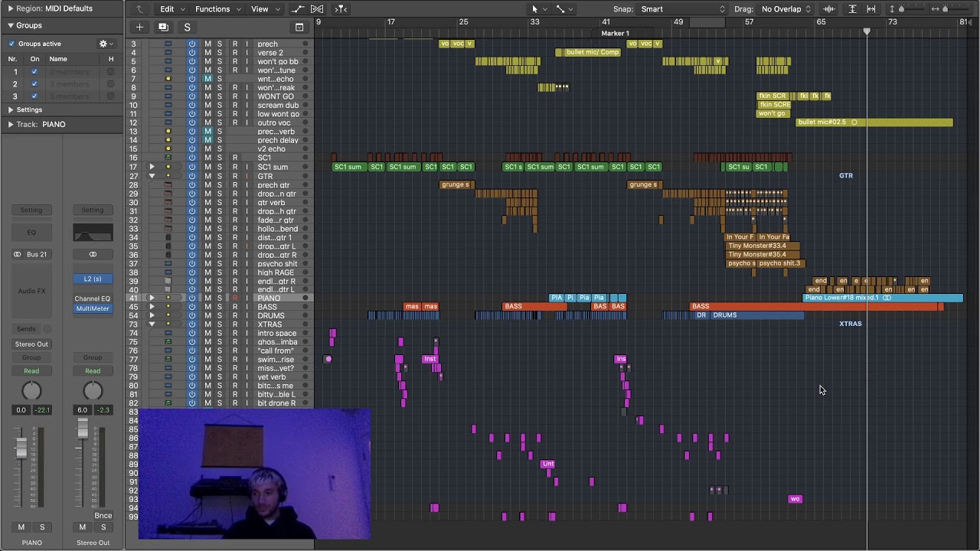Click the L2 (s) plugin slot
This screenshot has width=980, height=551.
93,279
